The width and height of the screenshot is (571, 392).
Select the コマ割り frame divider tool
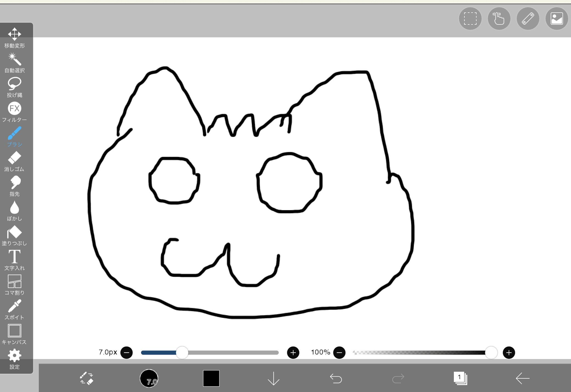pyautogui.click(x=15, y=285)
